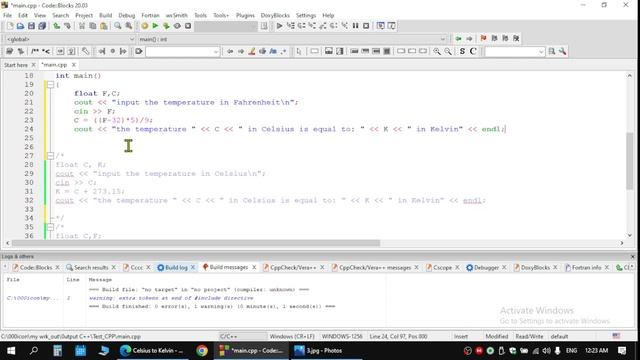Stop the debugger
This screenshot has width=640, height=360.
(366, 26)
